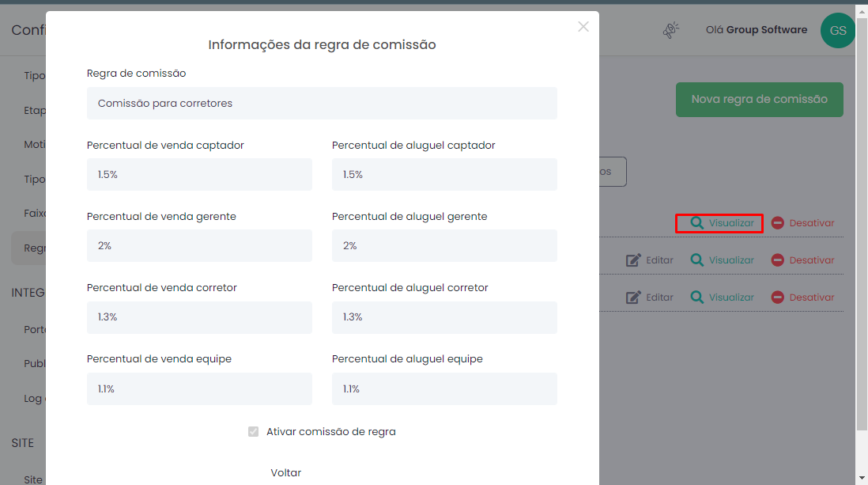
Task: Click Visualizar in the top rule row
Action: (722, 223)
